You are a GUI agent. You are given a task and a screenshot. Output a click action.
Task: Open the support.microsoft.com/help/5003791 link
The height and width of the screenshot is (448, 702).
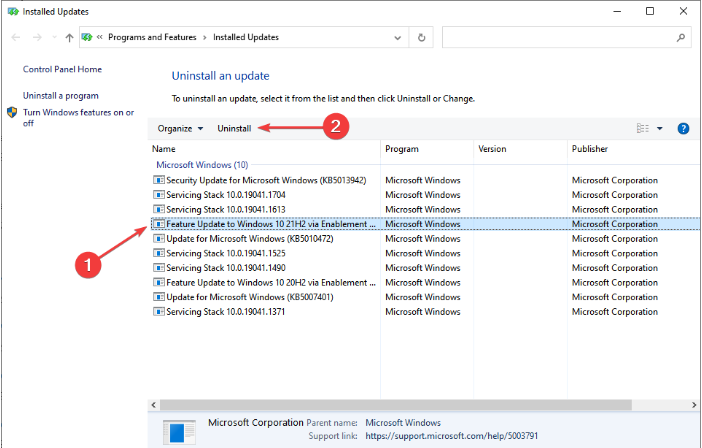tap(452, 436)
